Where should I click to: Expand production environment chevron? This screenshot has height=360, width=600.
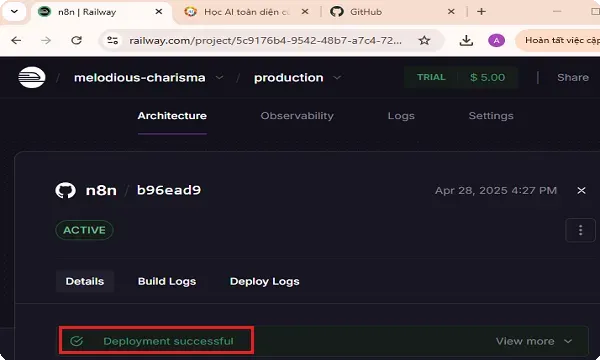[x=337, y=78]
